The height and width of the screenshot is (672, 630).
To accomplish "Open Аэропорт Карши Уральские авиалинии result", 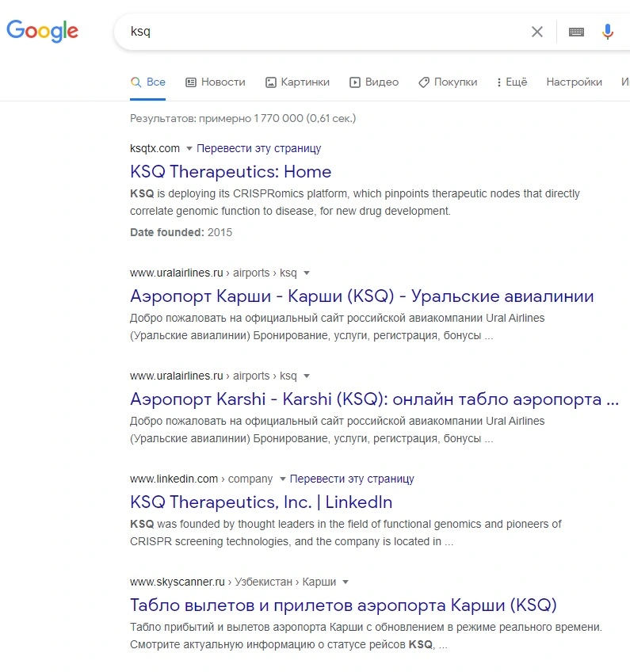I will 361,296.
